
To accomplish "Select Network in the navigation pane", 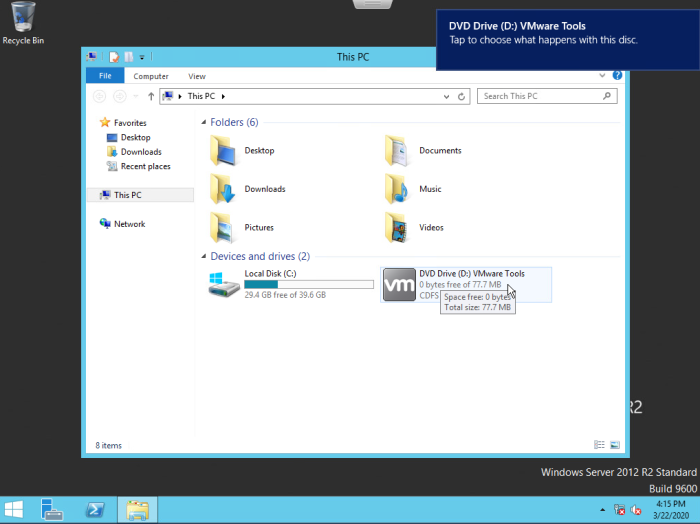I will pos(129,224).
